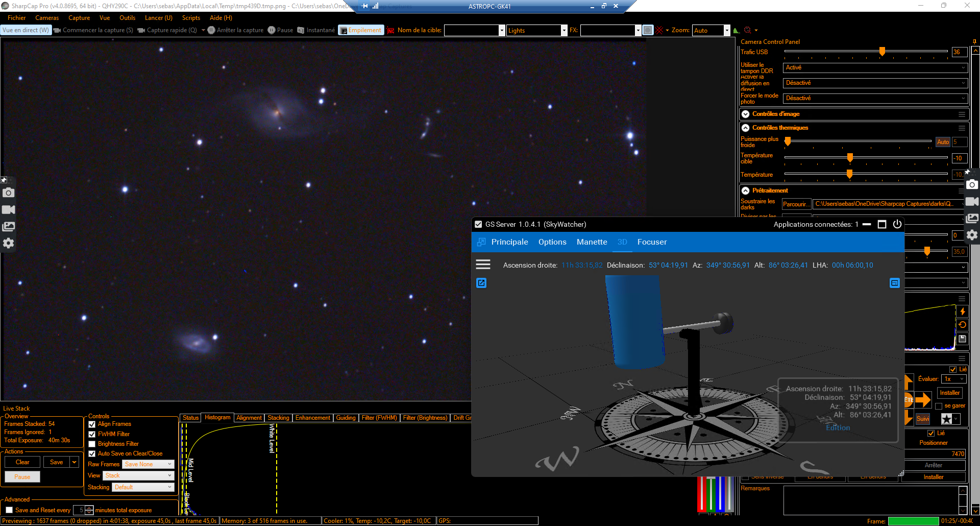Click the Empilement live stack toolbar button
The image size is (980, 526).
[360, 30]
